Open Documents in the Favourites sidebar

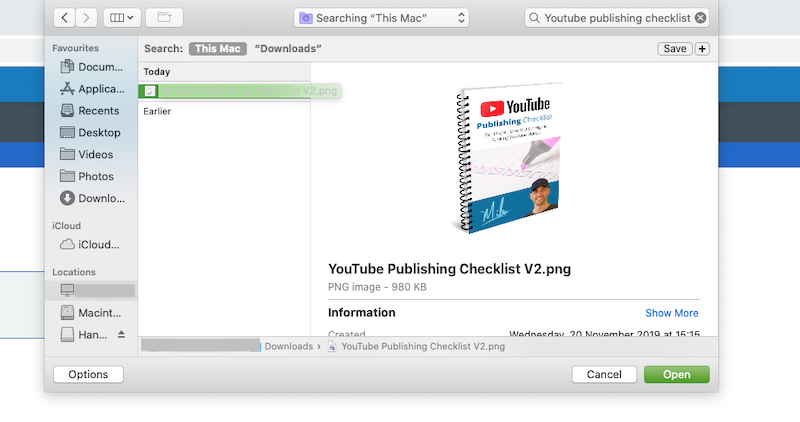point(92,67)
